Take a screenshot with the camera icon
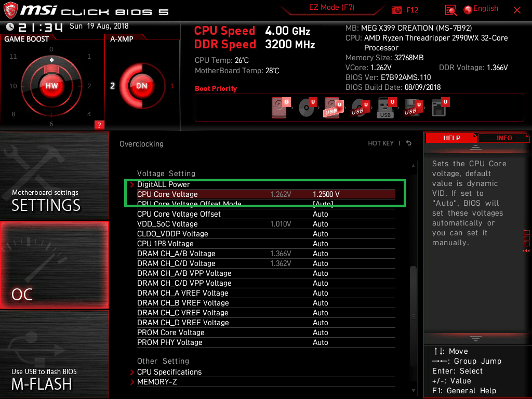 pyautogui.click(x=396, y=10)
